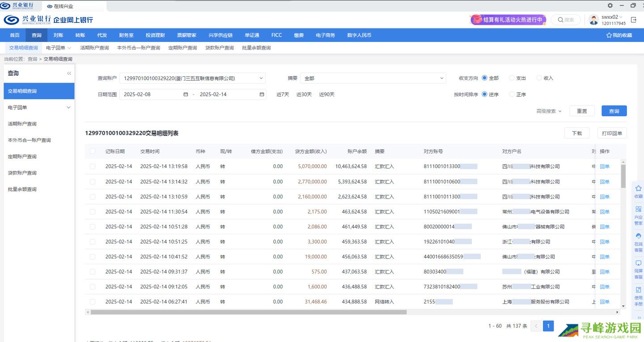Open the swxx02 user dropdown
This screenshot has height=342, width=644.
click(x=612, y=17)
